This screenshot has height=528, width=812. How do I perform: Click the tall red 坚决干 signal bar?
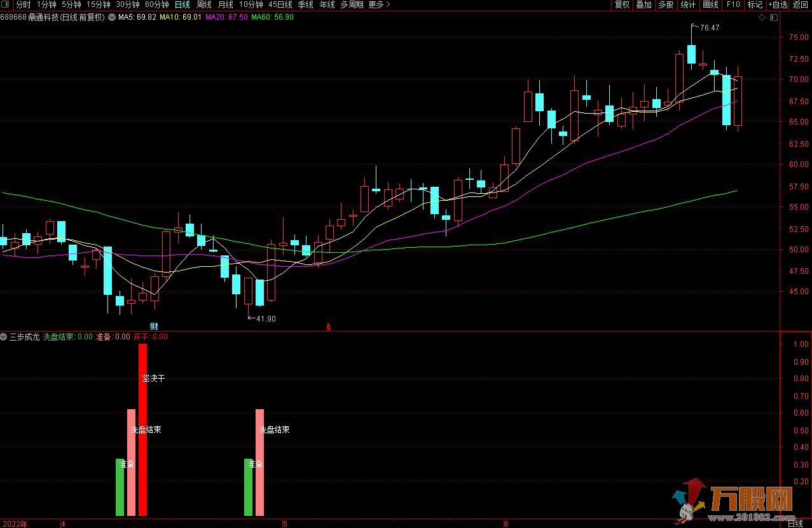pos(142,430)
